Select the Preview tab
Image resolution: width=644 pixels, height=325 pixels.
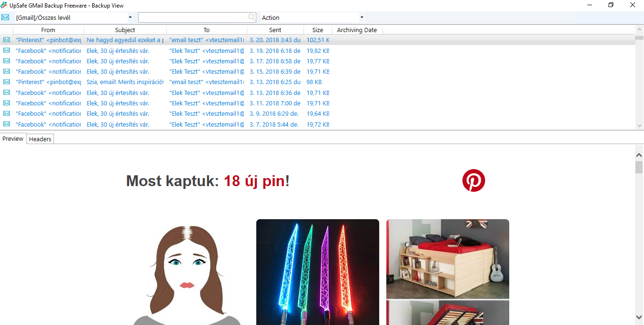pyautogui.click(x=13, y=139)
